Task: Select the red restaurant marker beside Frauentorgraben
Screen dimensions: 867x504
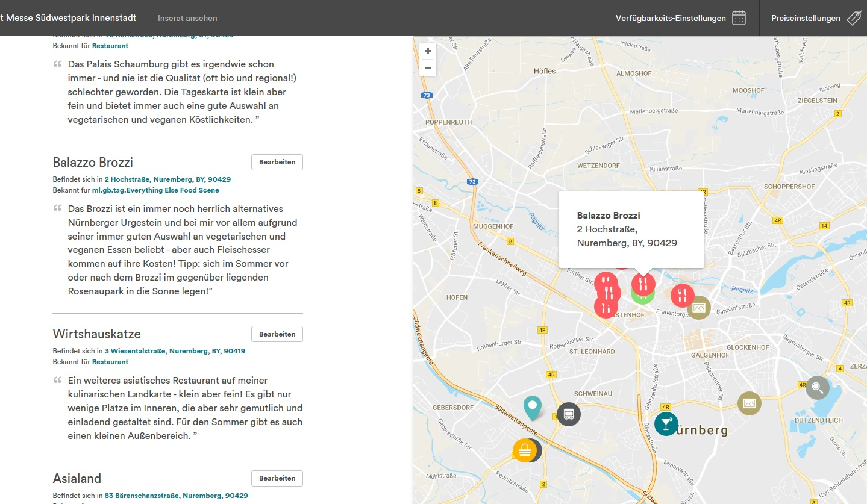Action: point(683,296)
